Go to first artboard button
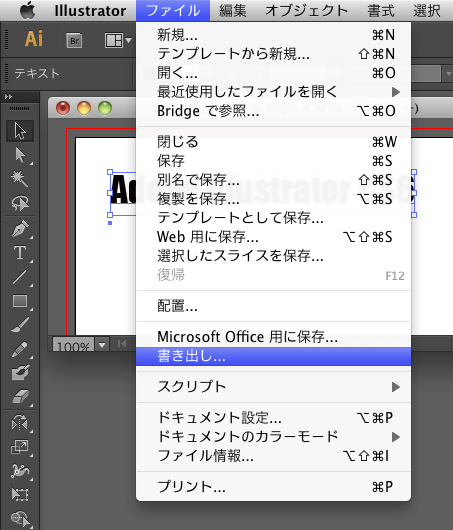The height and width of the screenshot is (530, 453). point(122,344)
